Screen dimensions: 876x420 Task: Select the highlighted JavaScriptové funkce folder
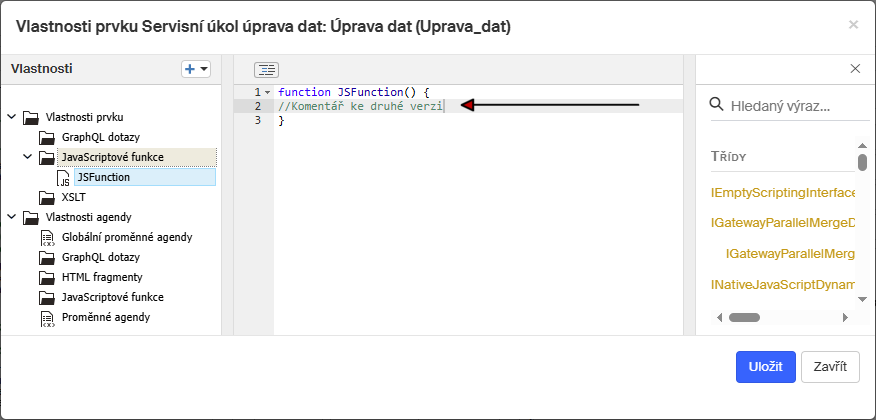pyautogui.click(x=113, y=158)
